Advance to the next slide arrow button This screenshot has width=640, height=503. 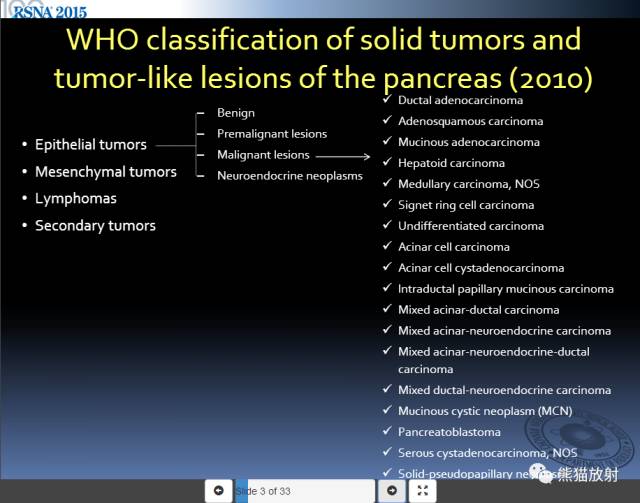[x=392, y=490]
